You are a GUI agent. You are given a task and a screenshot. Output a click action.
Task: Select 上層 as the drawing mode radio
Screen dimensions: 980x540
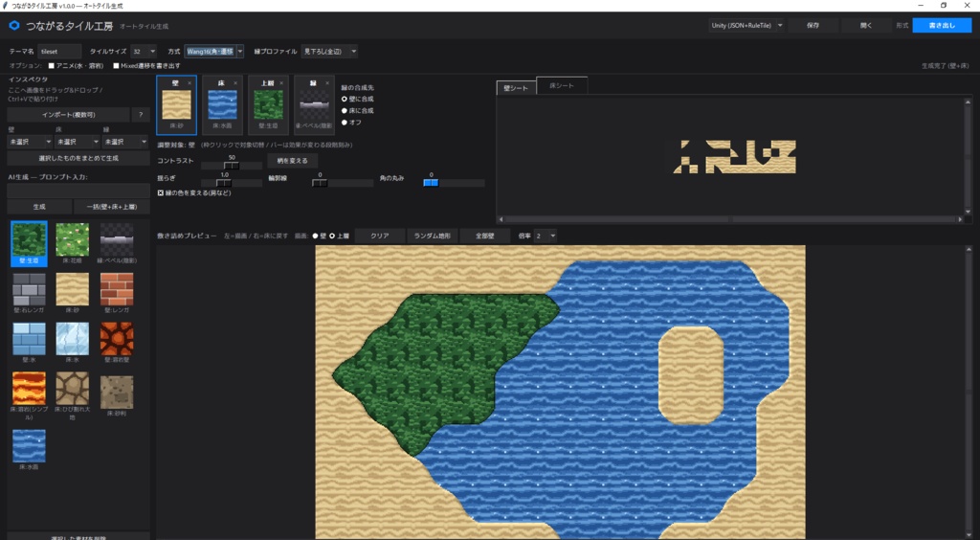pyautogui.click(x=332, y=236)
